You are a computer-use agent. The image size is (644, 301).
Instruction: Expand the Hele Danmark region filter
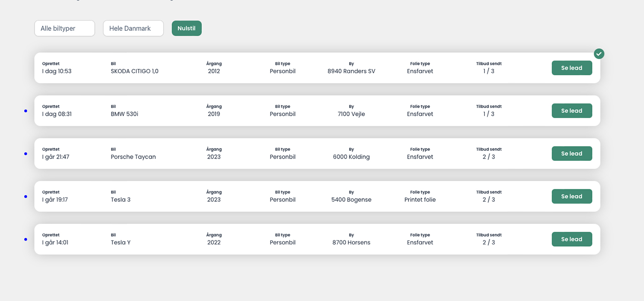pos(133,28)
